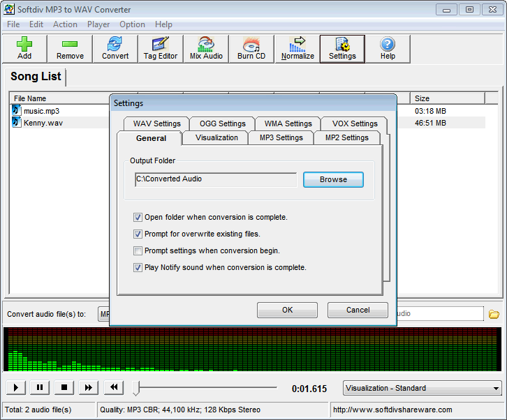Screen dimensions: 507x420
Task: Start conversion with the Convert icon
Action: coord(115,48)
